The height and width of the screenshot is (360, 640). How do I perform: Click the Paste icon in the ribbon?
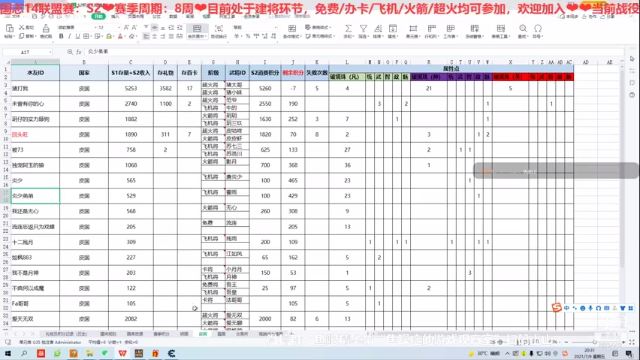point(9,28)
